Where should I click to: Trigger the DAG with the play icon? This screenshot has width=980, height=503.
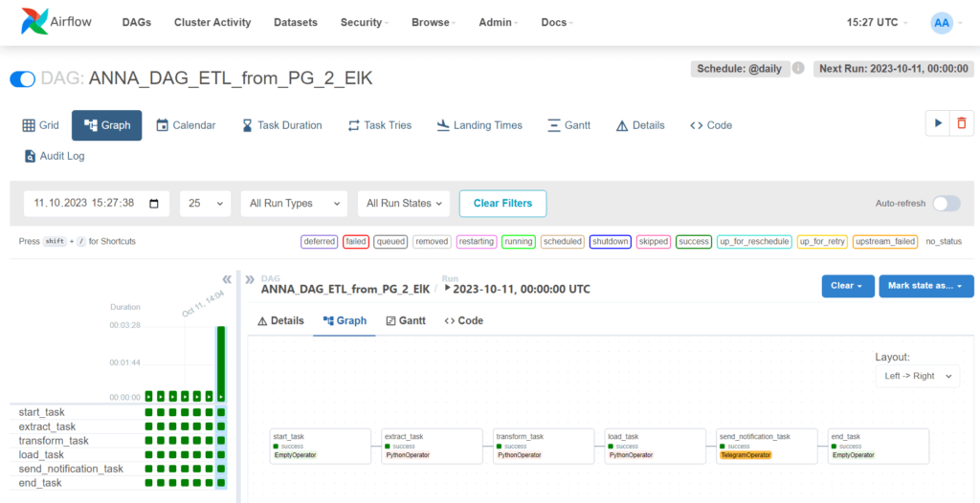938,123
